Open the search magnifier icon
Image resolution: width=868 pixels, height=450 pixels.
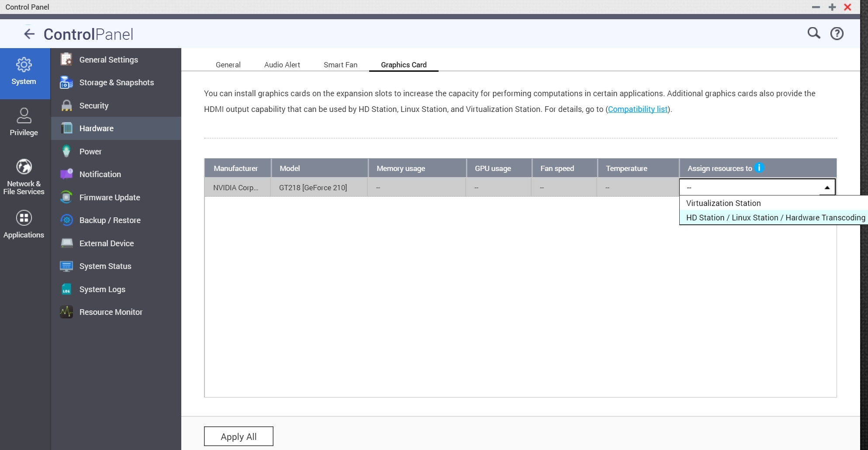pos(813,33)
